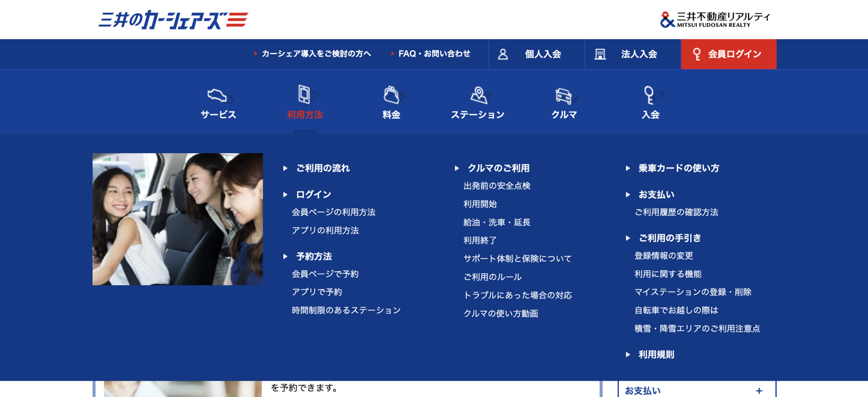Click the person icon beside 個人入会
The width and height of the screenshot is (868, 397).
click(x=503, y=54)
